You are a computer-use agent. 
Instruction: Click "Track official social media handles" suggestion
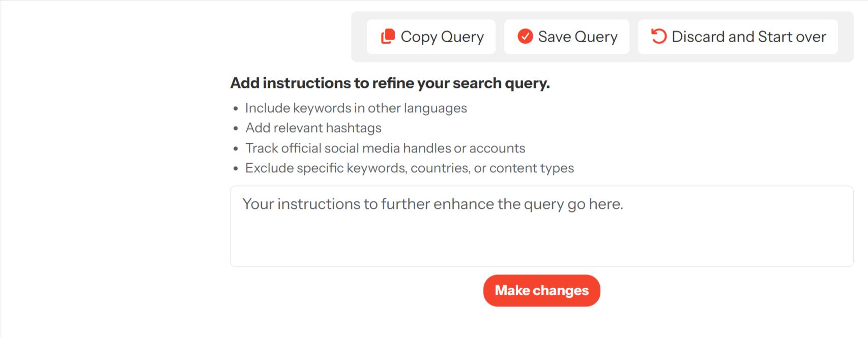pos(385,148)
